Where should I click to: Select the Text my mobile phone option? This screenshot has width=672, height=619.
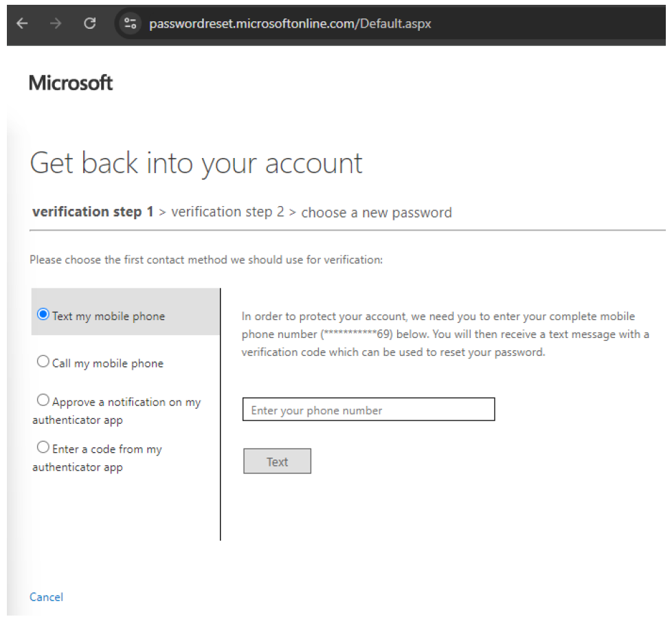coord(43,314)
